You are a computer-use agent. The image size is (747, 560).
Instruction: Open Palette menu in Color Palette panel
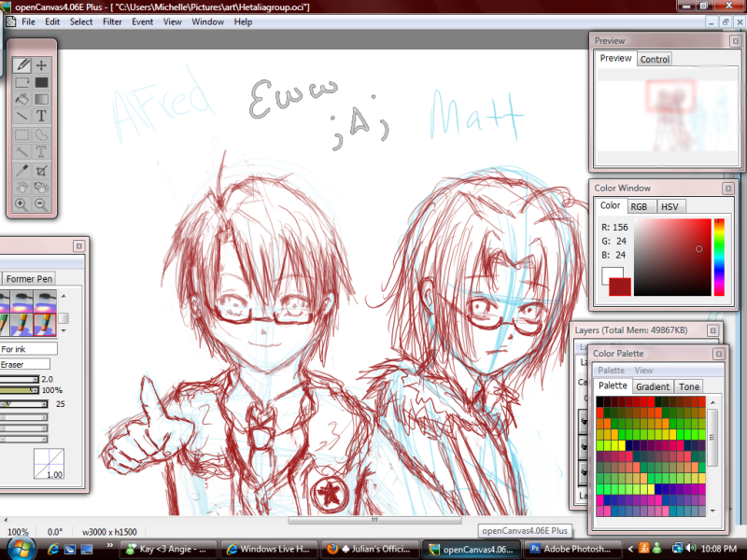(612, 371)
